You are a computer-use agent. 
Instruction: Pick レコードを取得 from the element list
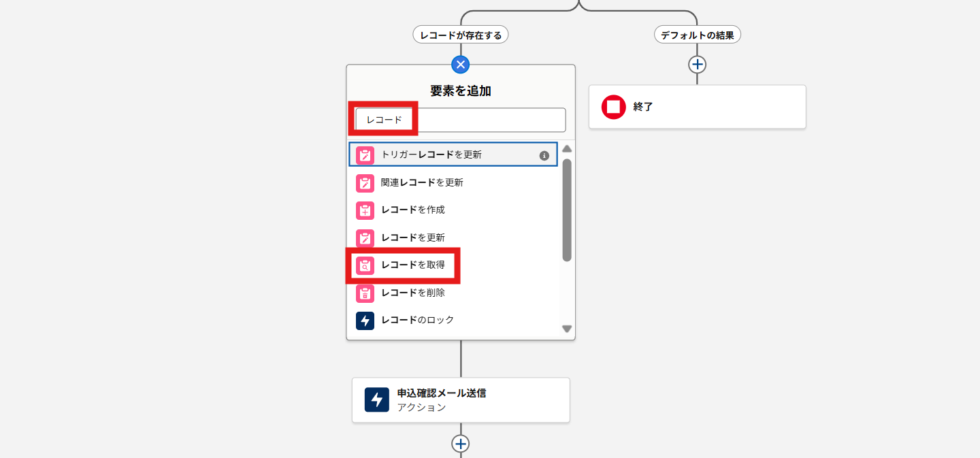413,265
